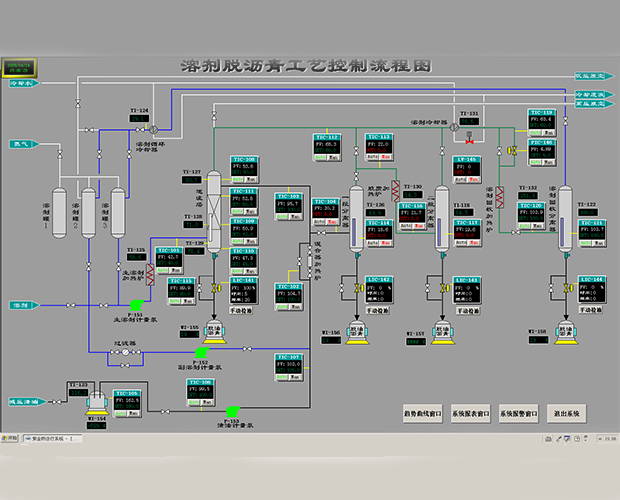This screenshot has height=500, width=620.
Task: Set TIC-108 controller to Auto mode
Action: (x=238, y=179)
